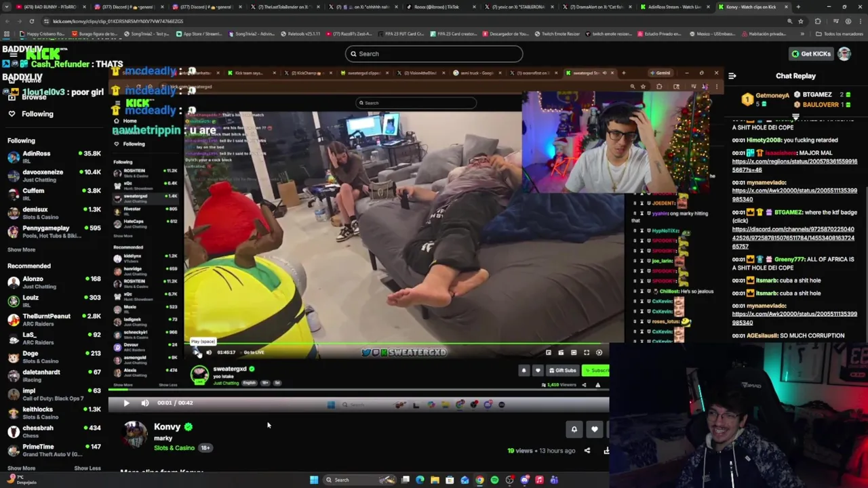Open Google Chrome from taskbar
This screenshot has height=488, width=868.
tap(479, 480)
